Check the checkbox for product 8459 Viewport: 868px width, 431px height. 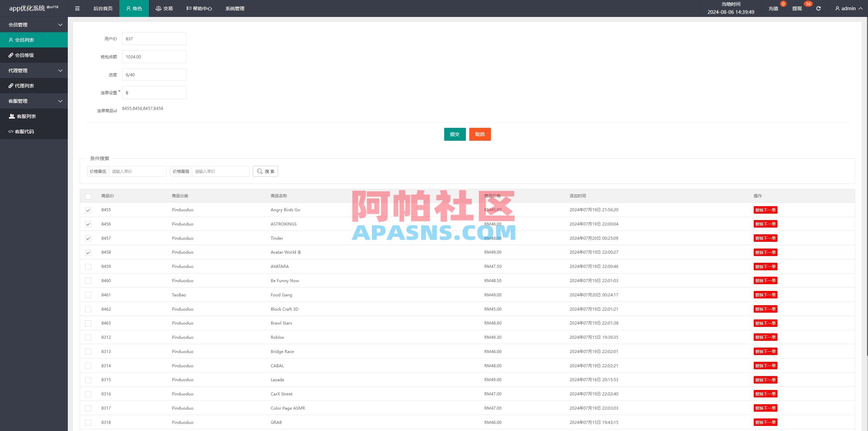88,266
